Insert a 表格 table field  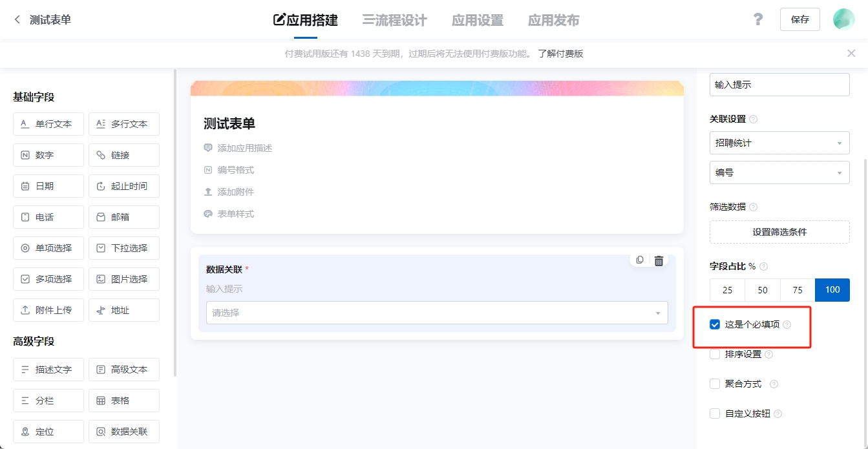click(x=123, y=400)
